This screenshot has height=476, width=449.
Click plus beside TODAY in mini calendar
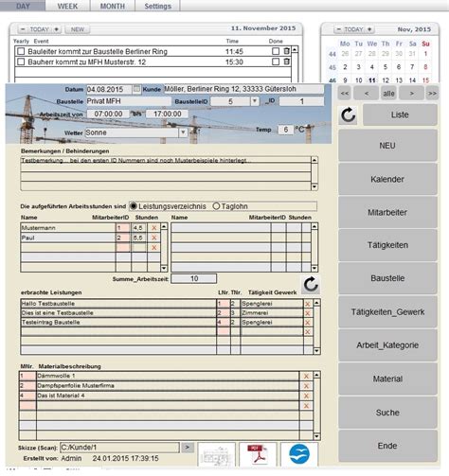pos(369,29)
